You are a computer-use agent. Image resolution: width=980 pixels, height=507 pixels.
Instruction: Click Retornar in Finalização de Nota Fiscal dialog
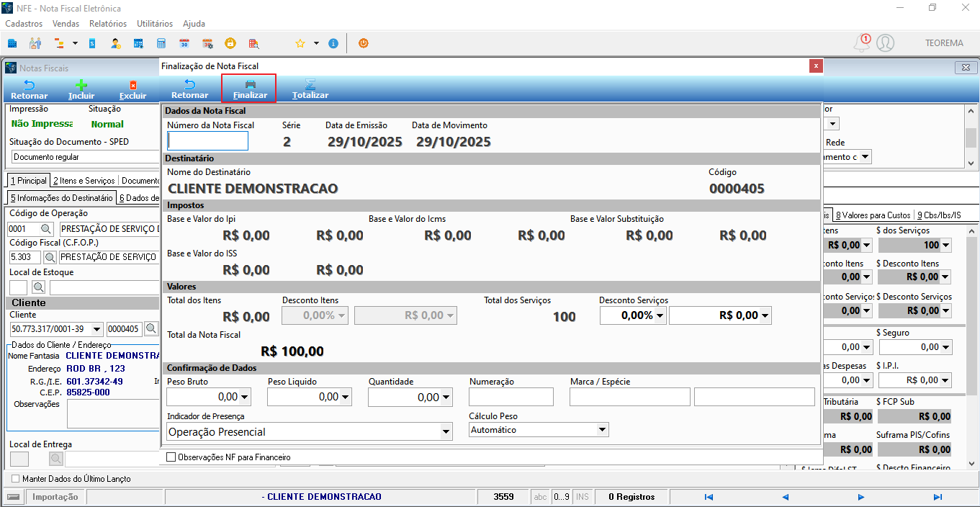pos(190,89)
